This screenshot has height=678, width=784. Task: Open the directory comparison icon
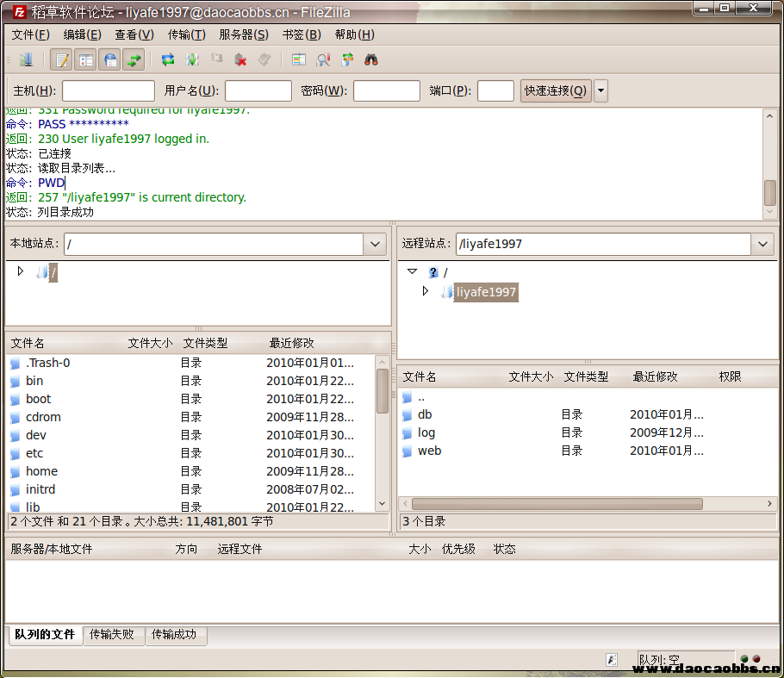coord(323,59)
